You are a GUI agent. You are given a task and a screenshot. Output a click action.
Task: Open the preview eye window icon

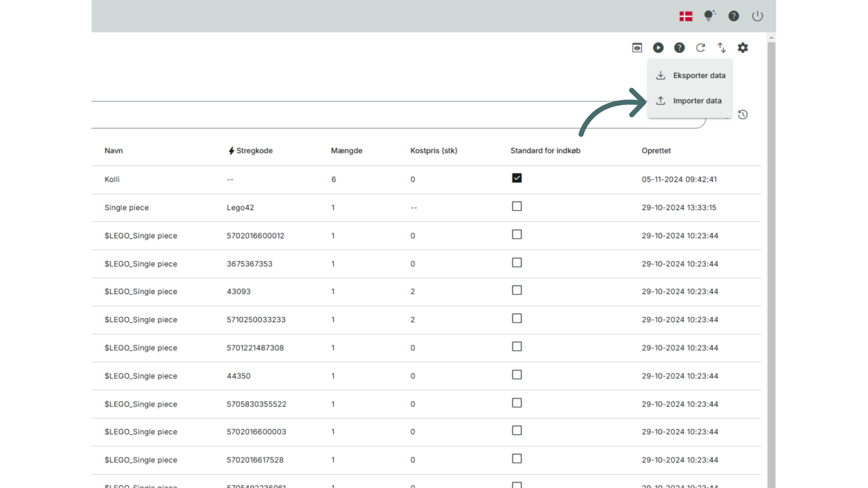tap(637, 48)
